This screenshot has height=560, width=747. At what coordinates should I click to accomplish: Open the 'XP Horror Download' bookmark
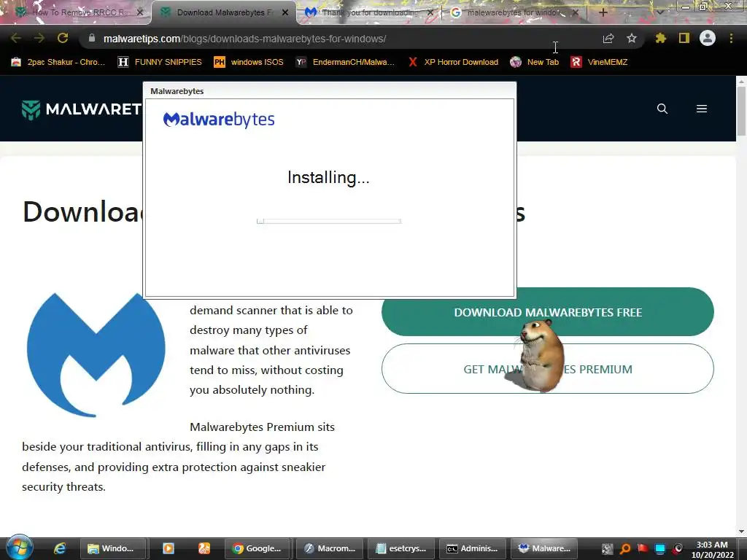(453, 62)
